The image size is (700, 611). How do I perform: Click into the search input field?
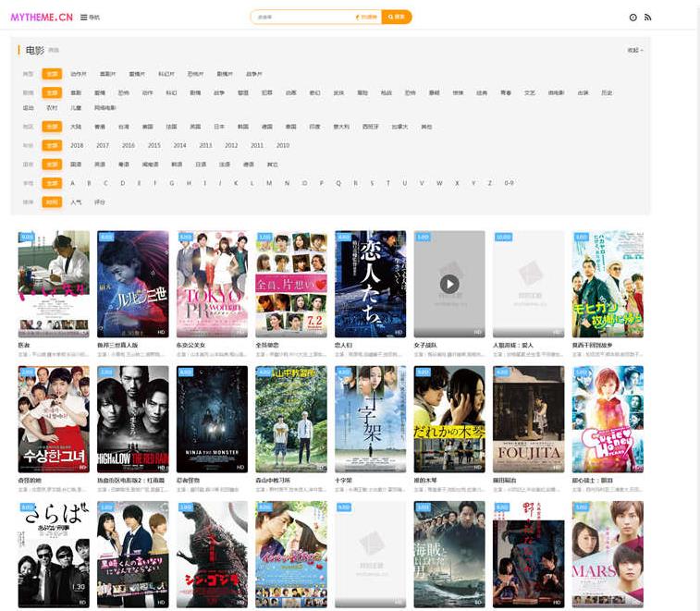click(x=301, y=18)
